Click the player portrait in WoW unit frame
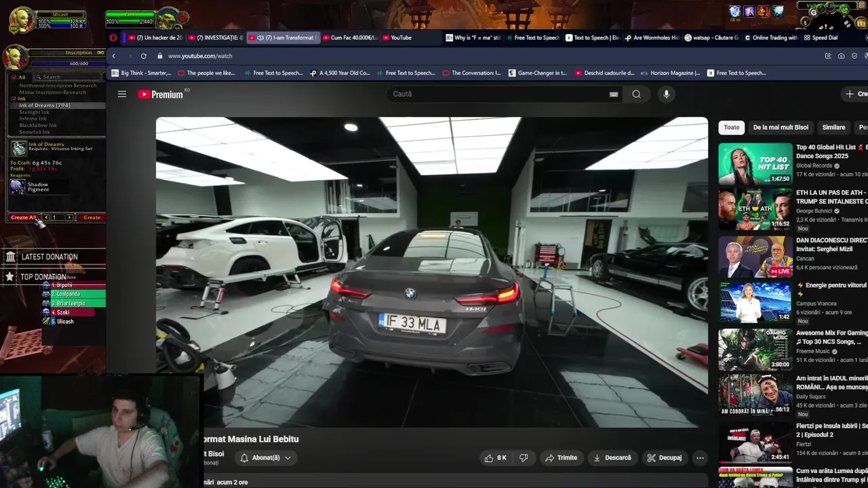Image resolution: width=868 pixels, height=488 pixels. coord(22,19)
